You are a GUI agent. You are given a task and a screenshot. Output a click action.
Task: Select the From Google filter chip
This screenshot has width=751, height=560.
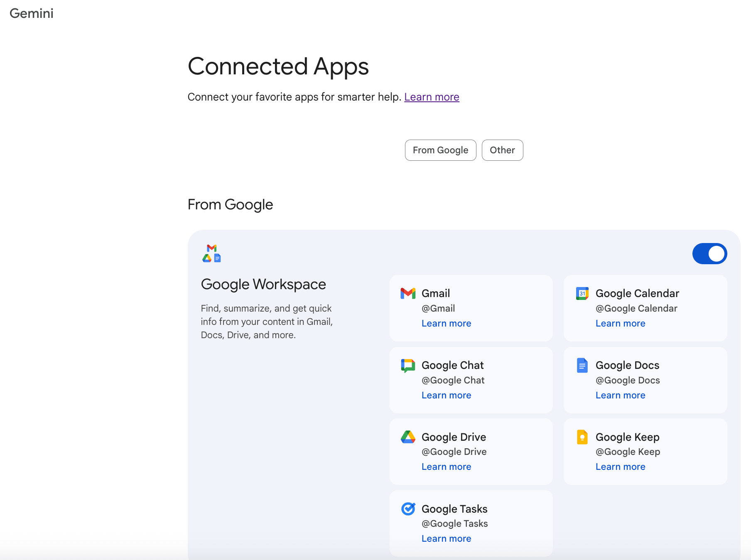(x=440, y=150)
